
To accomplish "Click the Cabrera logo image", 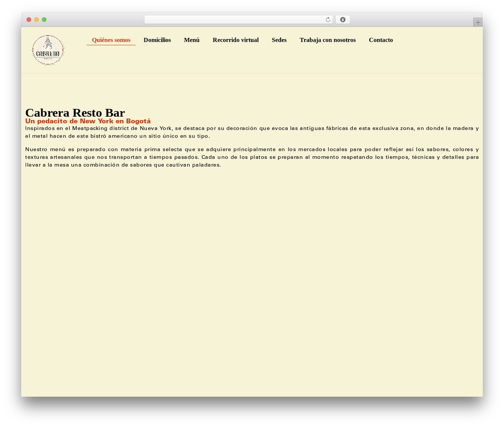I will (48, 50).
